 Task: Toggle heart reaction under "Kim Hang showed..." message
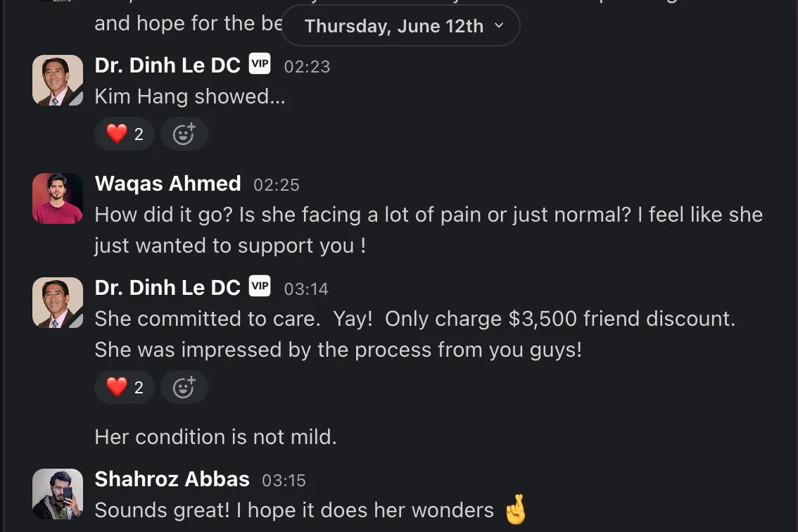click(x=125, y=134)
